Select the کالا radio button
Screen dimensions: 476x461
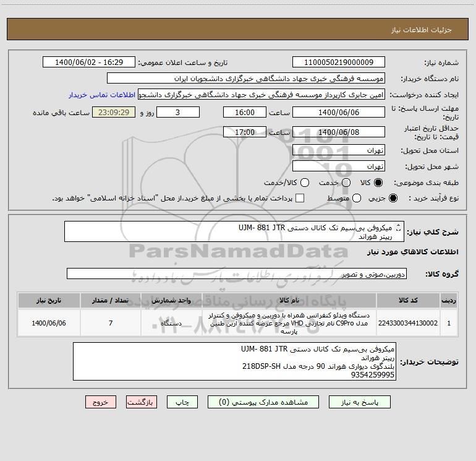coord(378,183)
